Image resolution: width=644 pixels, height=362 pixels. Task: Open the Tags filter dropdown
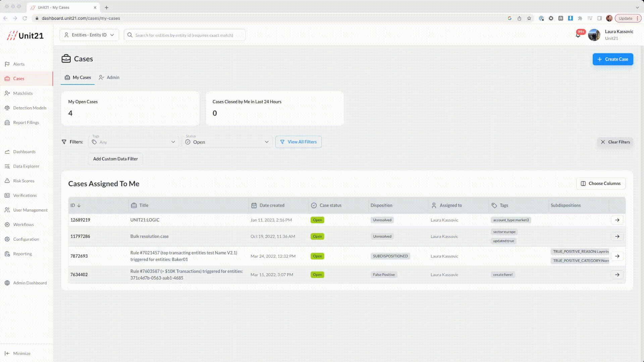tap(133, 142)
